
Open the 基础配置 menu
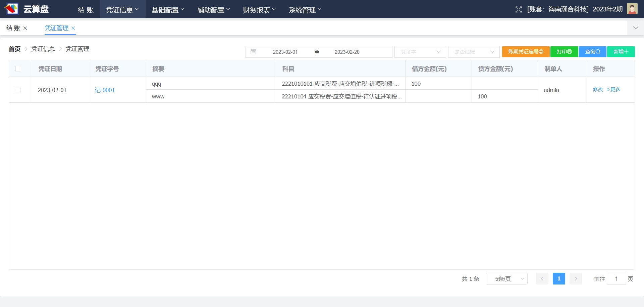point(168,10)
